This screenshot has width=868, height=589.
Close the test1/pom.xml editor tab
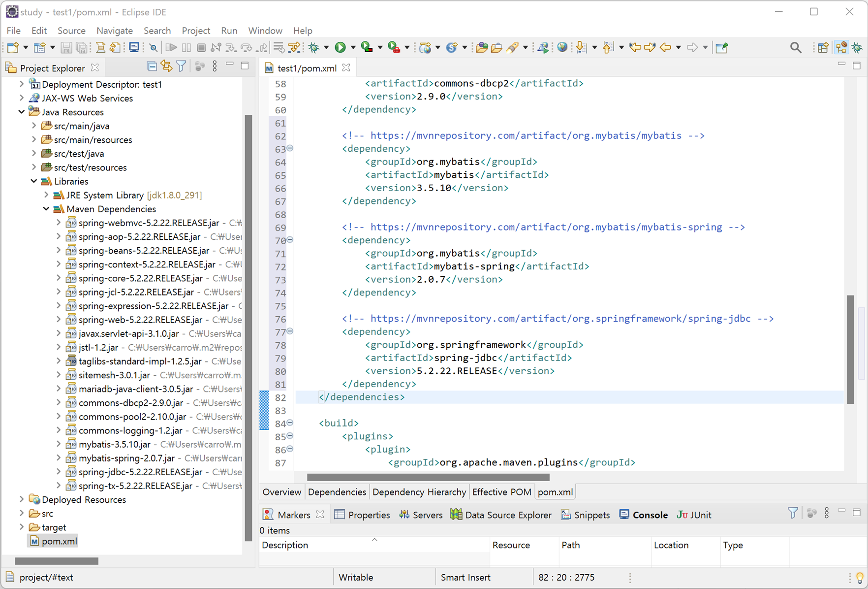[346, 67]
